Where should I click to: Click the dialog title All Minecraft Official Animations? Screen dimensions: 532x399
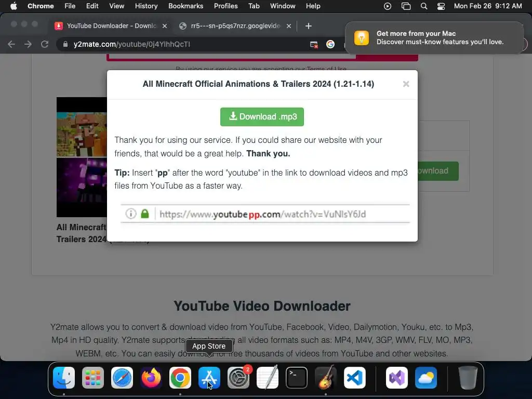(258, 84)
